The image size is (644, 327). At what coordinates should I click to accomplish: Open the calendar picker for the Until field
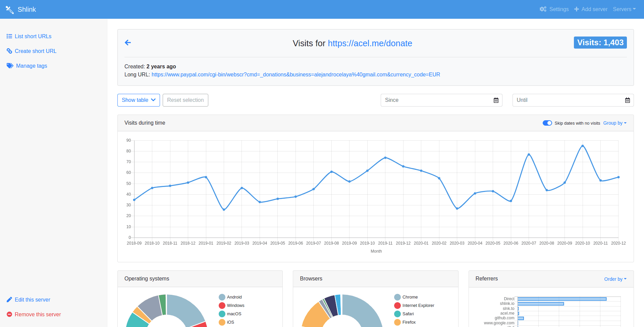click(x=628, y=100)
